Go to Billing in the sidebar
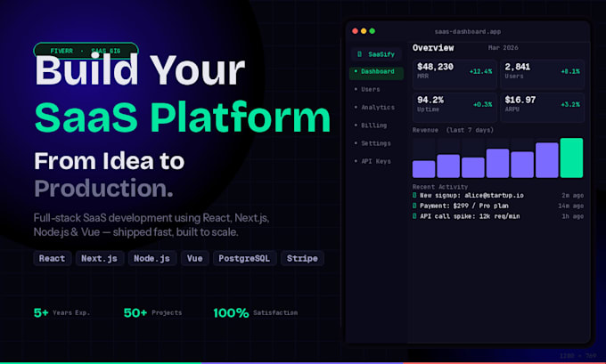 pos(371,125)
